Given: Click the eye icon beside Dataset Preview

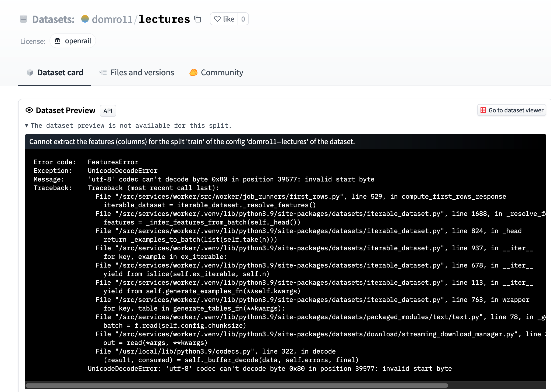Looking at the screenshot, I should coord(29,110).
